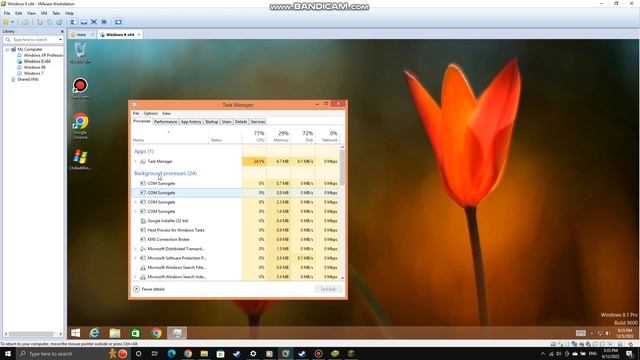The width and height of the screenshot is (640, 360).
Task: Click the End task button
Action: click(328, 289)
